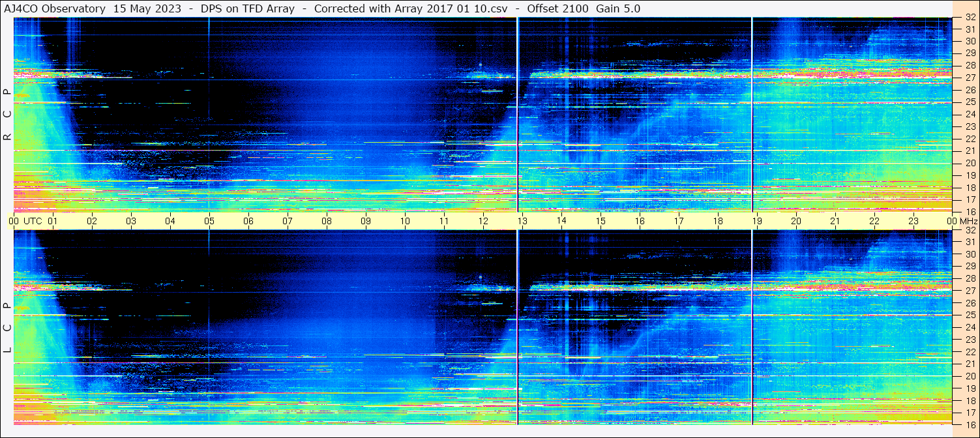Click 20 MHz label on upper RCP scale

970,163
